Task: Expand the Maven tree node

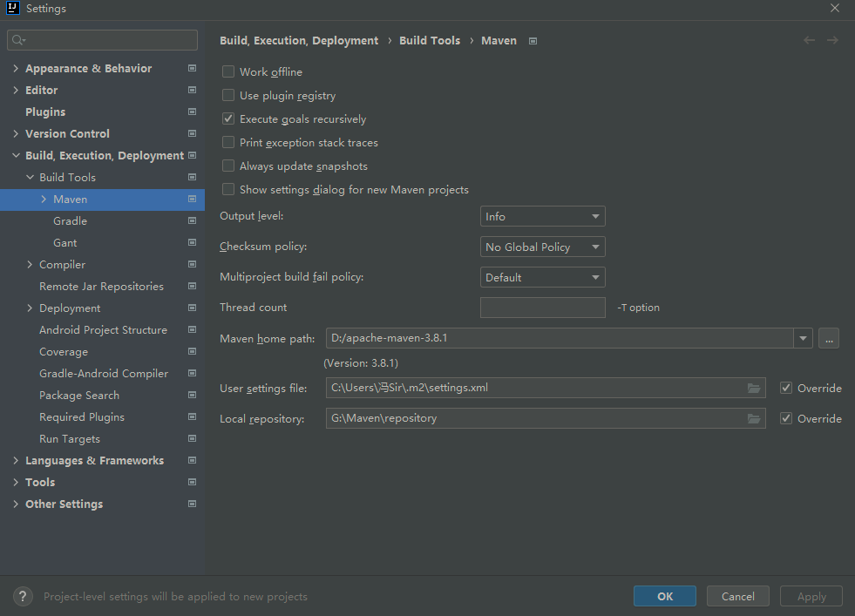Action: 44,199
